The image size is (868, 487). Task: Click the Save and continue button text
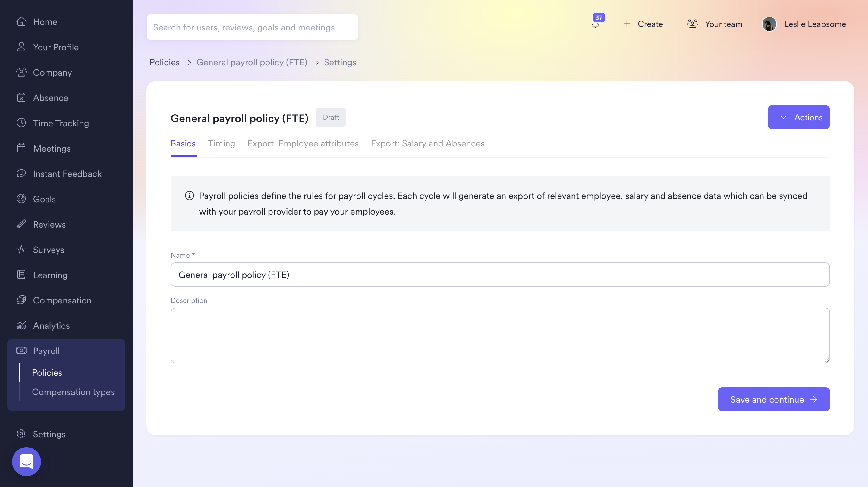[x=767, y=399]
